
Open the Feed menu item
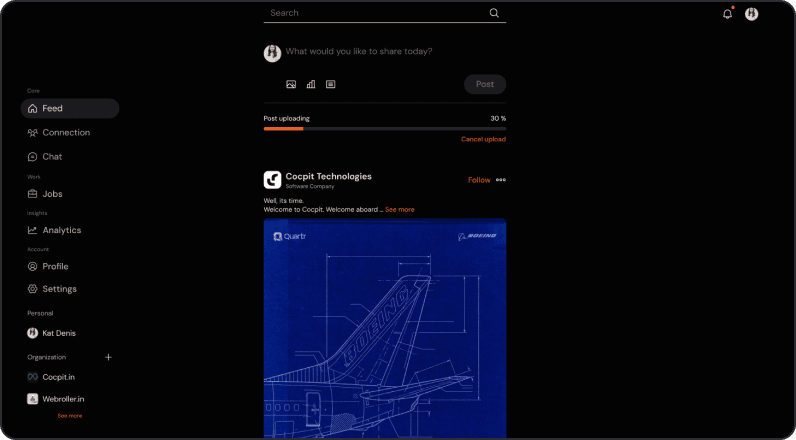coord(70,108)
